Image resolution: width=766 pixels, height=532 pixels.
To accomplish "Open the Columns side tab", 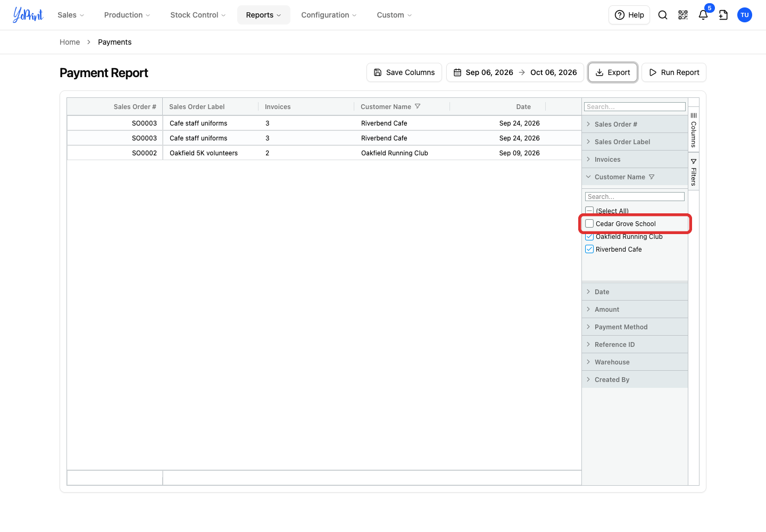I will [x=694, y=130].
